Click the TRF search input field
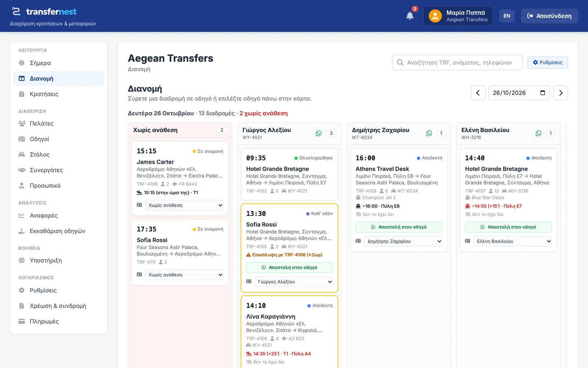Screen dimensions: 588x368 tap(457, 63)
